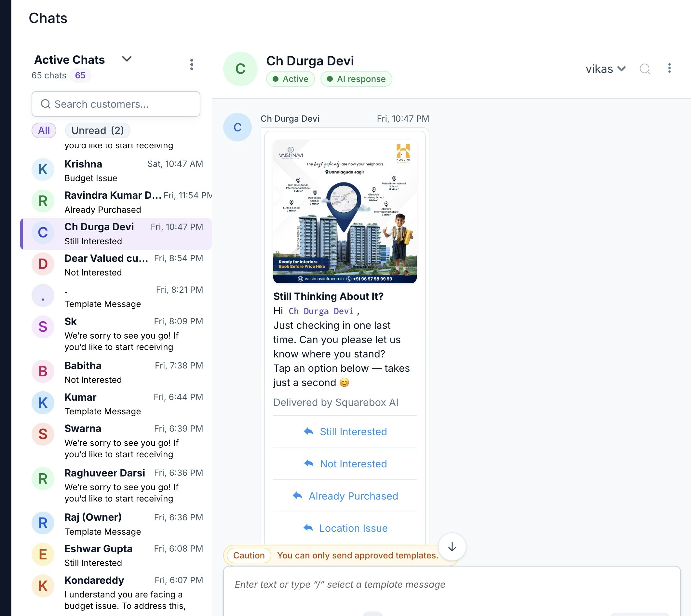Open the '.' chat from Fri, 8:21 PM
The width and height of the screenshot is (691, 616).
click(x=116, y=297)
